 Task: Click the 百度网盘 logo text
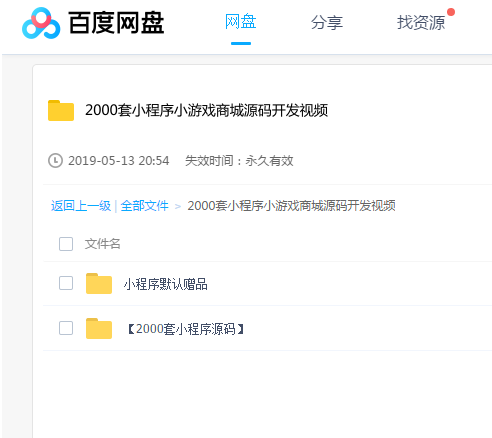click(x=116, y=23)
